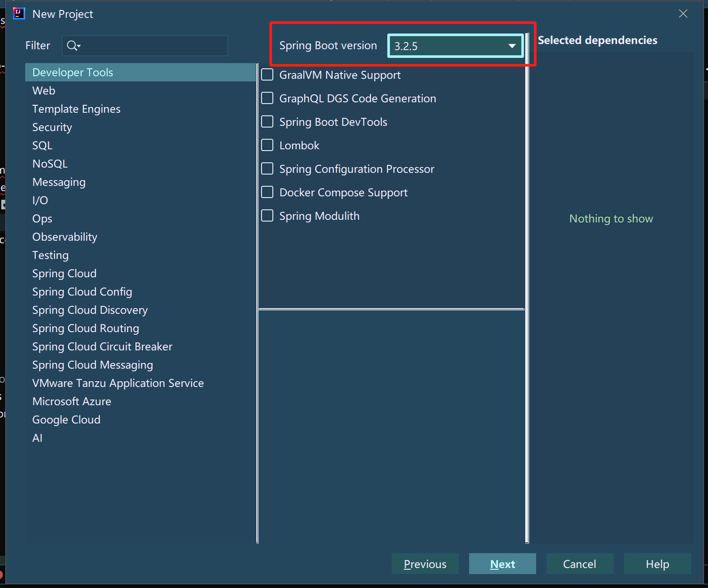Click the GraalVM Native Support label
This screenshot has width=708, height=588.
(340, 75)
